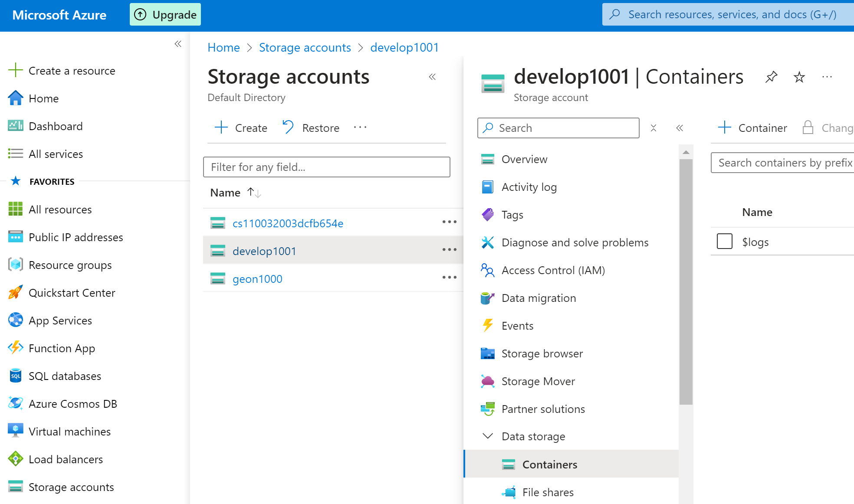Click the Filter for any field box
The image size is (854, 504).
326,167
